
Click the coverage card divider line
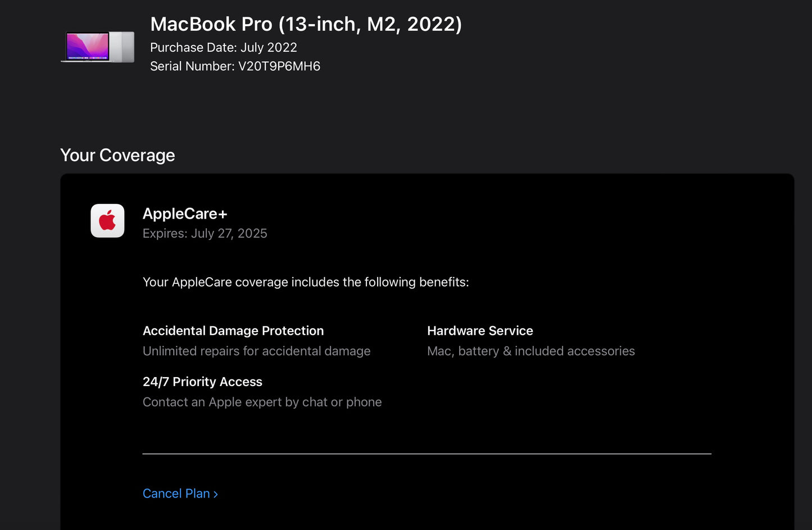(427, 453)
